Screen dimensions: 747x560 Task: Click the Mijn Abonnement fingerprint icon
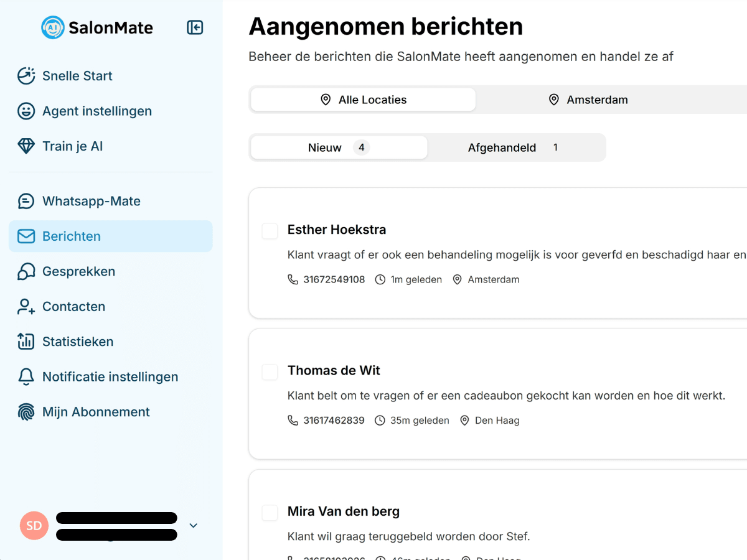pyautogui.click(x=26, y=411)
